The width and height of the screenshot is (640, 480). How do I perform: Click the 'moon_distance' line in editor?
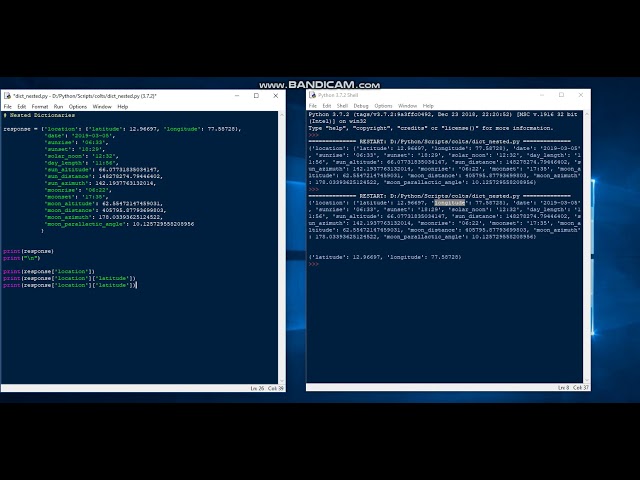pos(105,211)
